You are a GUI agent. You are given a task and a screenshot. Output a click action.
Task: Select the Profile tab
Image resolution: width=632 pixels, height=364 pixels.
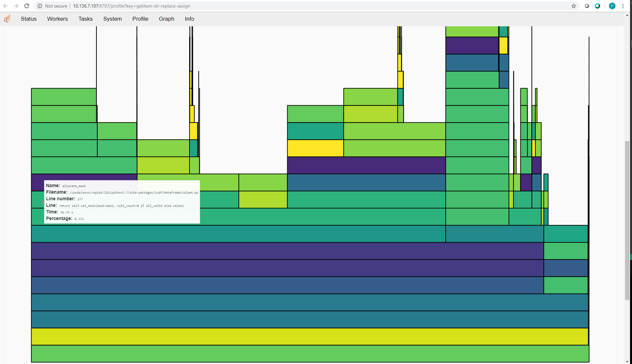(x=140, y=19)
